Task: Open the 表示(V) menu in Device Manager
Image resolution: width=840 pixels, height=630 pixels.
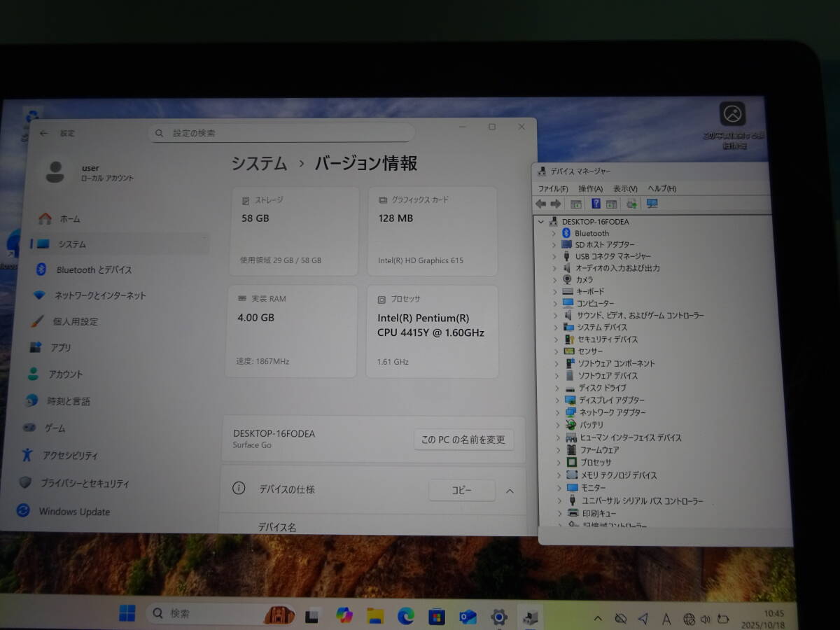Action: coord(624,188)
